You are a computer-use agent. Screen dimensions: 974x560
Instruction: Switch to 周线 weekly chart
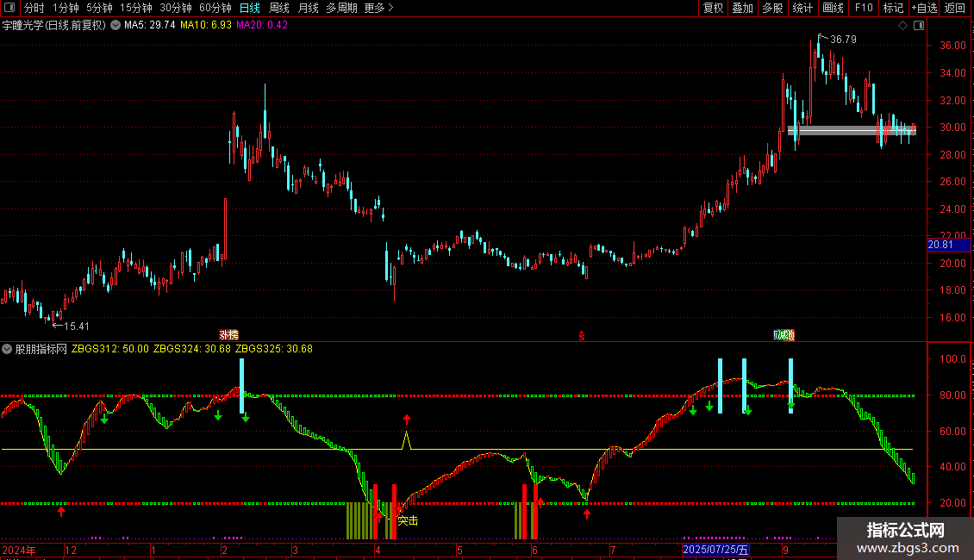(x=279, y=8)
